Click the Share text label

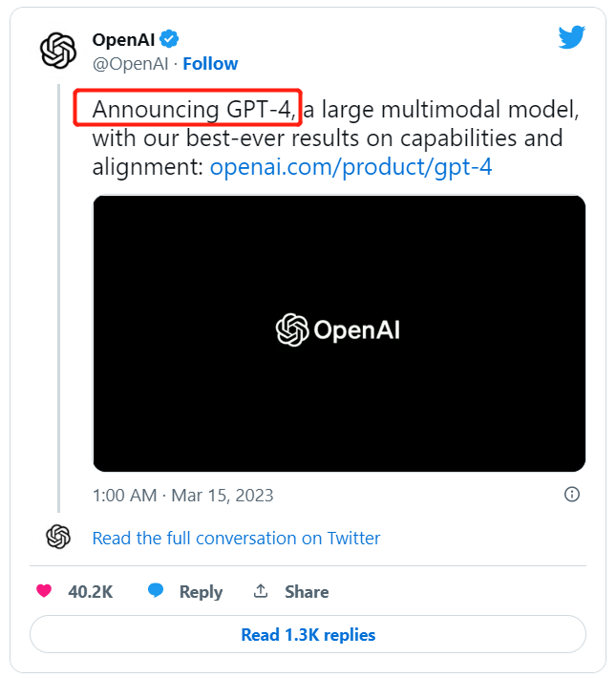(x=307, y=592)
